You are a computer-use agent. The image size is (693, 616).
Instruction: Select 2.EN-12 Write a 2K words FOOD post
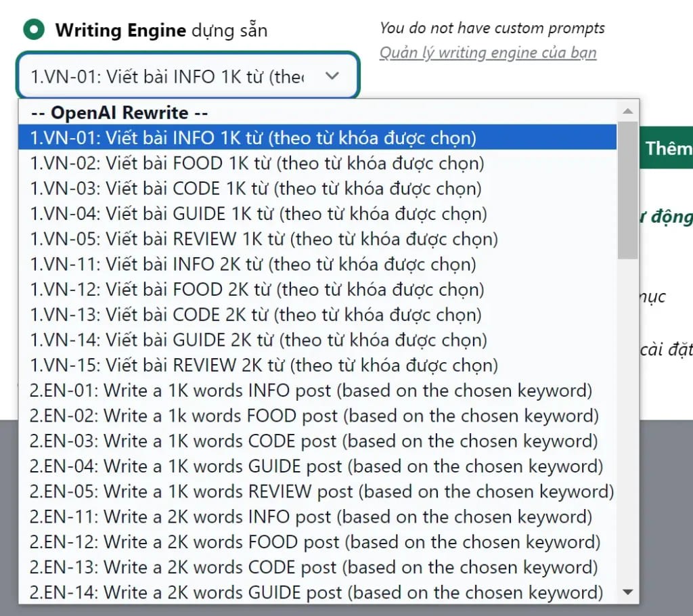pyautogui.click(x=317, y=542)
